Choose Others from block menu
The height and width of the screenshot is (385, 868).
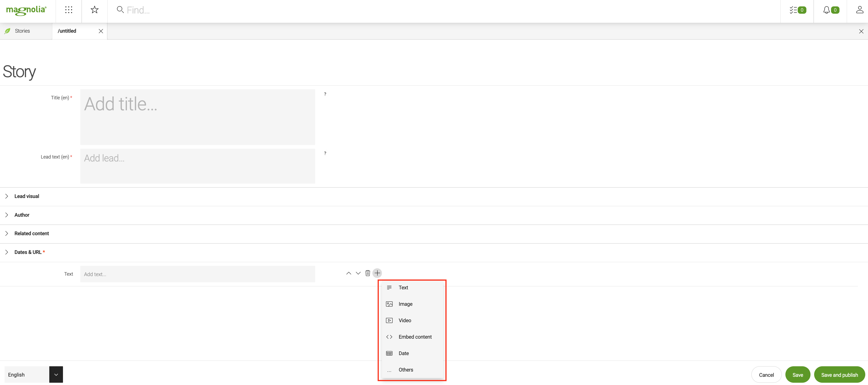[x=412, y=370]
